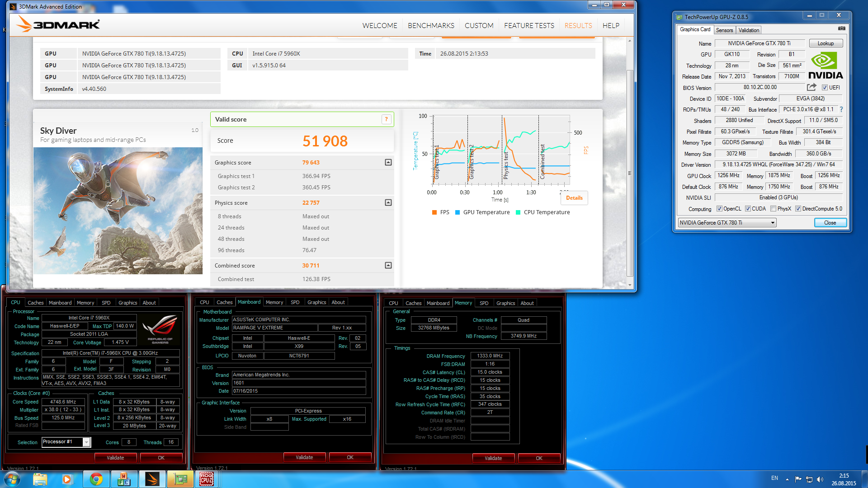Click the GPU-Z screenshot camera icon
This screenshot has width=868, height=488.
click(x=841, y=28)
